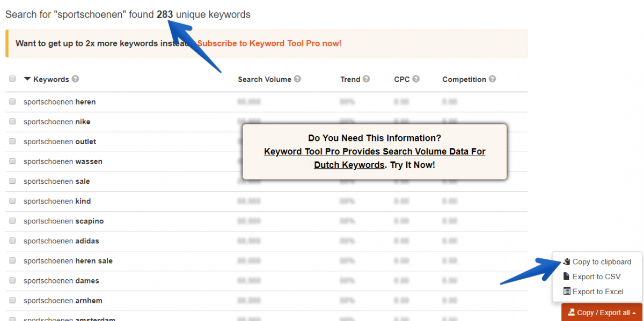
Task: Choose Copy to clipboard from the export menu
Action: click(602, 262)
